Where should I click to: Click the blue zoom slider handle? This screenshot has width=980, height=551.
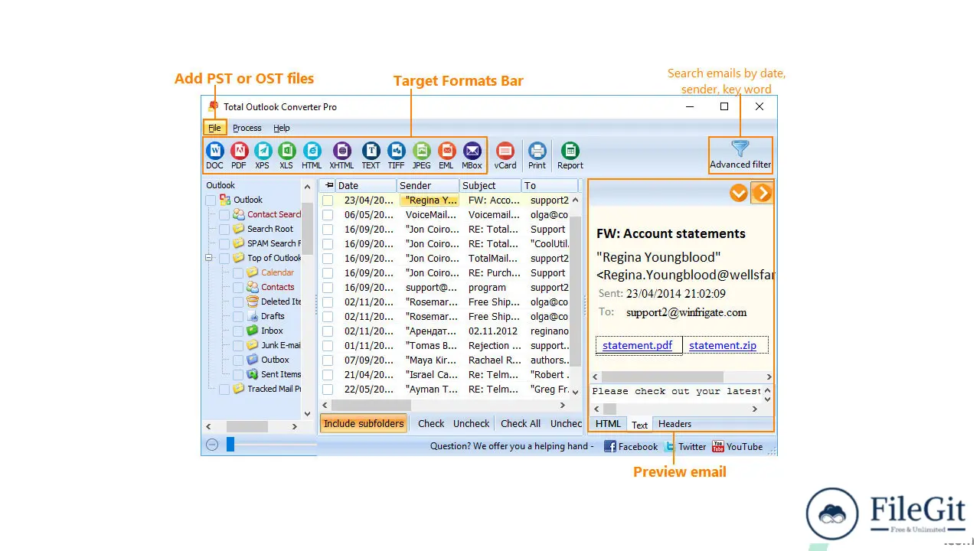click(x=230, y=445)
